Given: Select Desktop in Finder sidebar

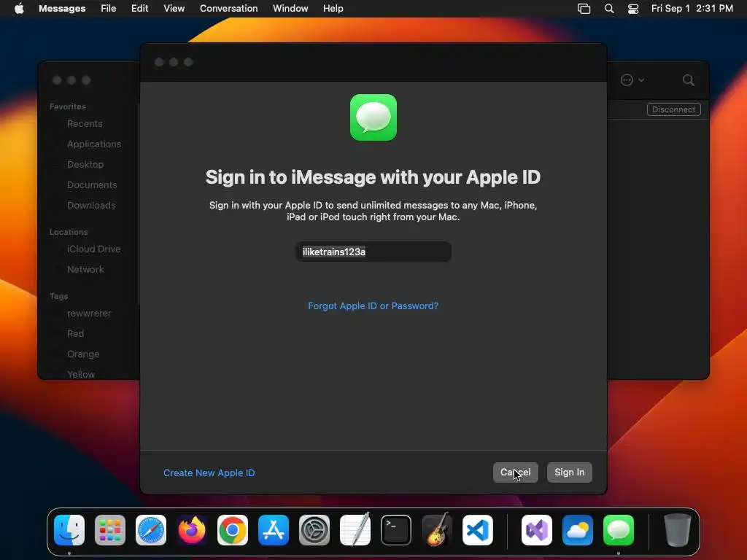Looking at the screenshot, I should [85, 164].
